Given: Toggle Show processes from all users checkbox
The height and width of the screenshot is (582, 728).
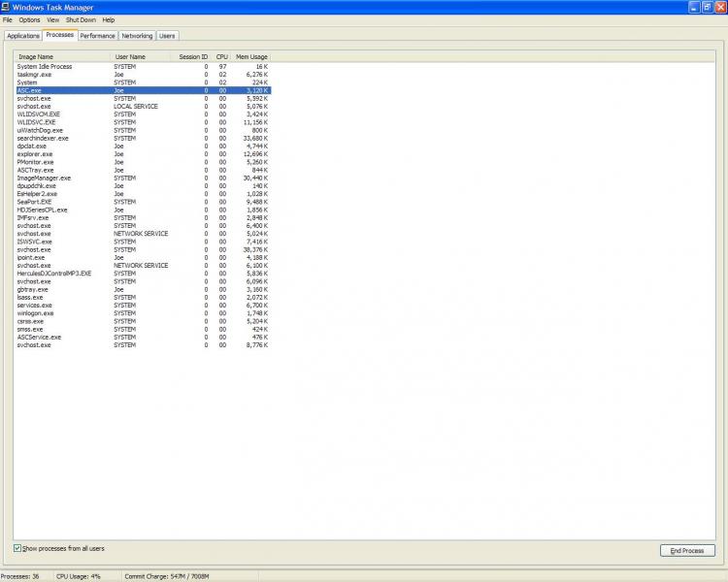Looking at the screenshot, I should 17,548.
